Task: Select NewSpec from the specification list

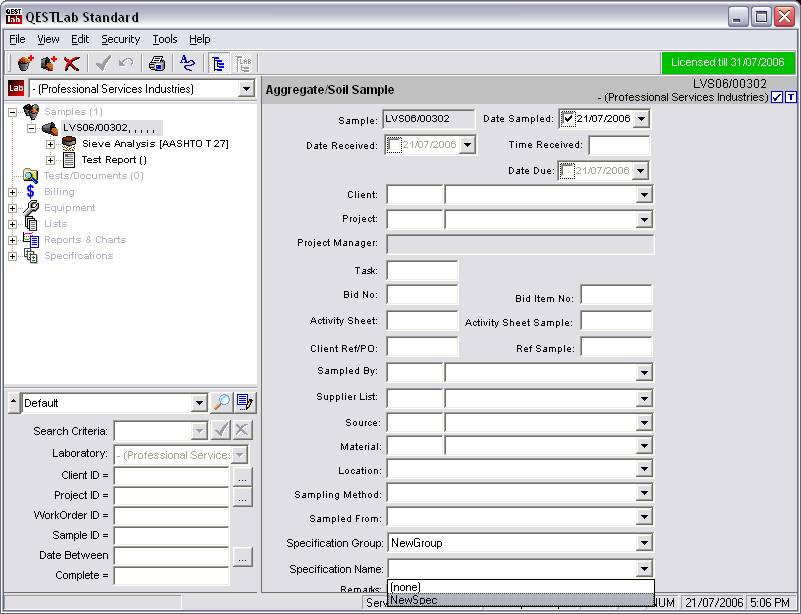Action: click(414, 600)
